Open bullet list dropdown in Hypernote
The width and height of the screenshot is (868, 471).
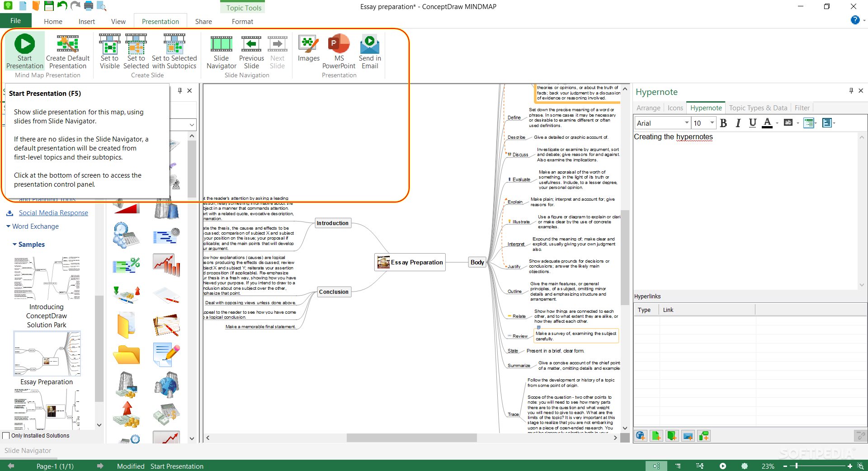pyautogui.click(x=816, y=123)
